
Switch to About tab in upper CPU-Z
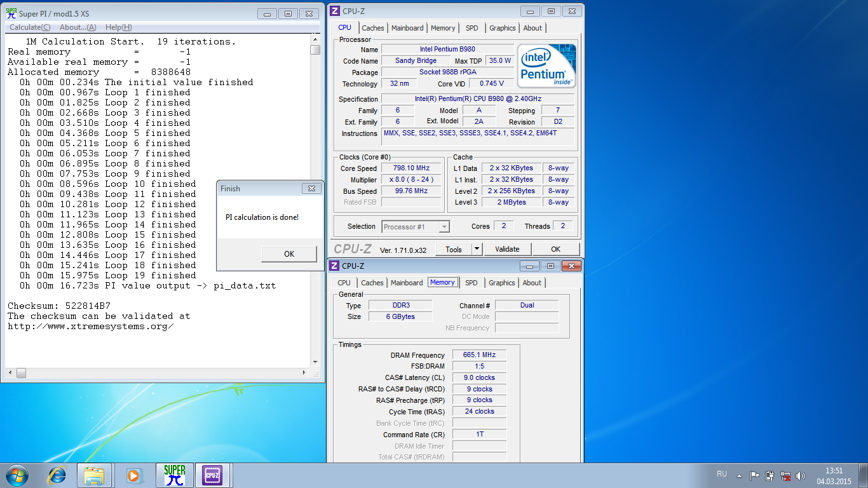coord(532,28)
